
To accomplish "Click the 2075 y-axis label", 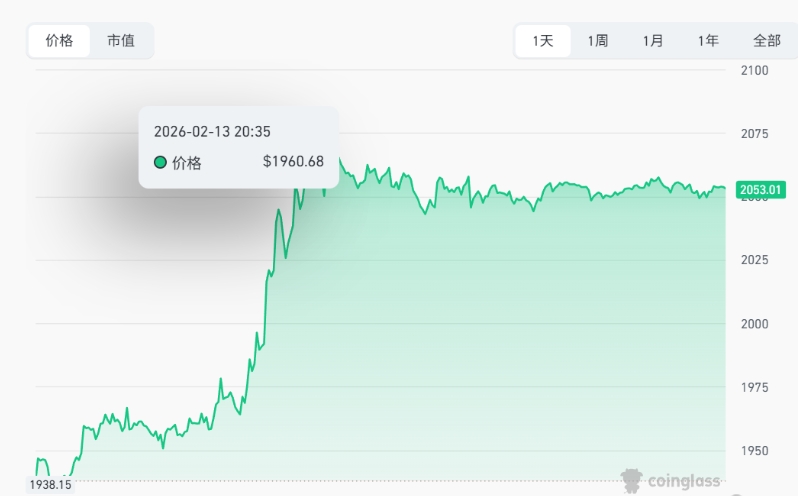I will coord(754,134).
